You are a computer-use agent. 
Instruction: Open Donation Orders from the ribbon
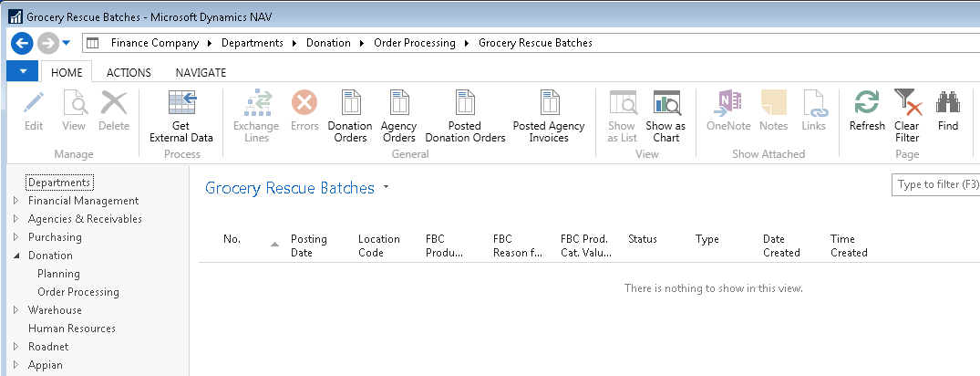click(x=350, y=103)
